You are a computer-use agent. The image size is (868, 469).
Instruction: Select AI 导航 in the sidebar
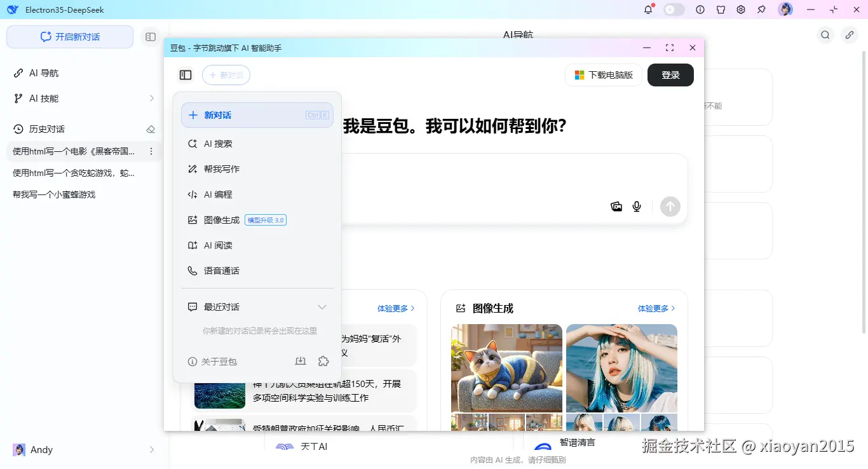coord(43,72)
